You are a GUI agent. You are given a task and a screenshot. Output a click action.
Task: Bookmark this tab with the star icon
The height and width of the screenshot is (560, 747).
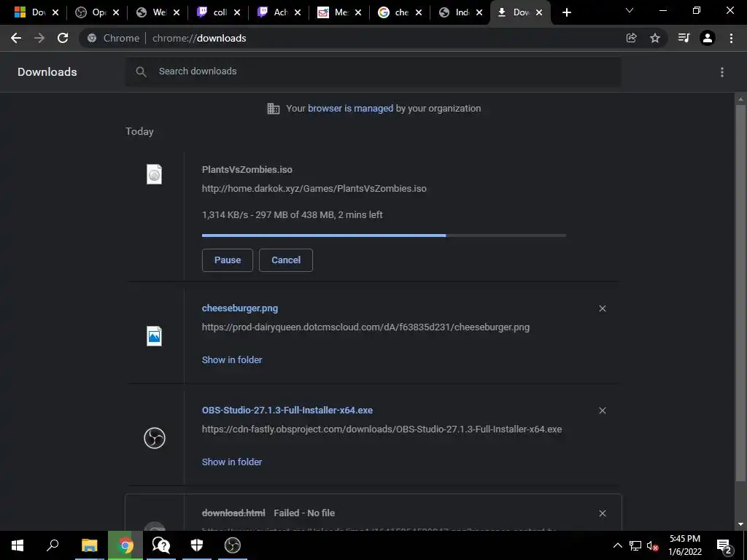655,38
